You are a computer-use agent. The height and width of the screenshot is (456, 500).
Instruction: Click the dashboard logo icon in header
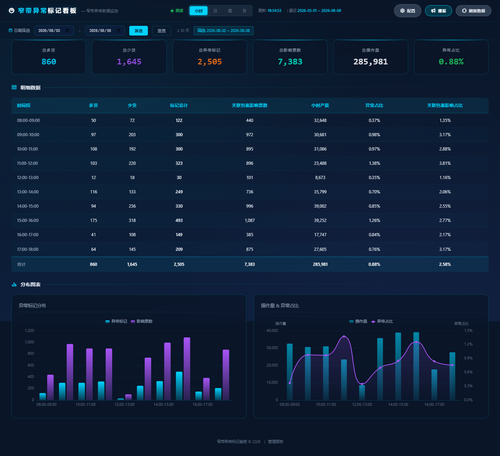pos(11,11)
